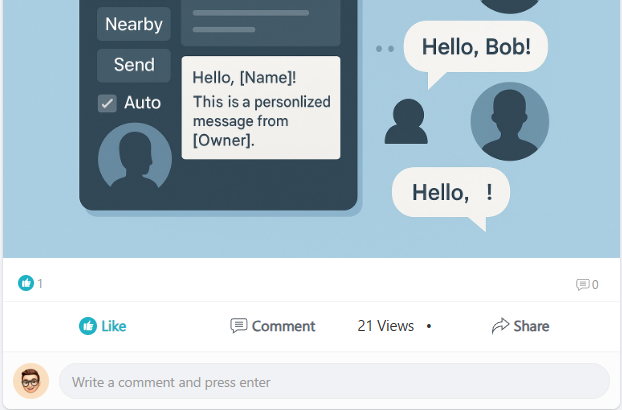Click the Share text label
622x410 pixels.
coord(531,326)
